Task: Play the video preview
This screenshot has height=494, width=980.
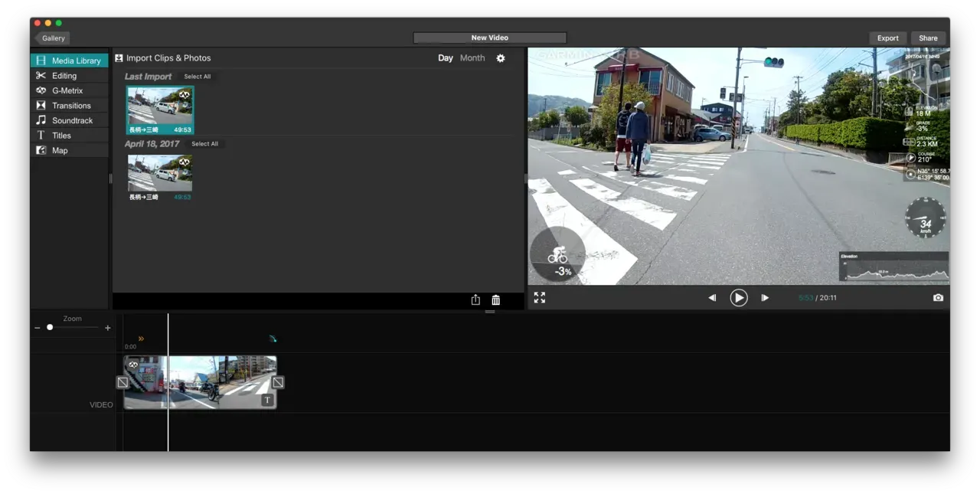Action: tap(738, 298)
